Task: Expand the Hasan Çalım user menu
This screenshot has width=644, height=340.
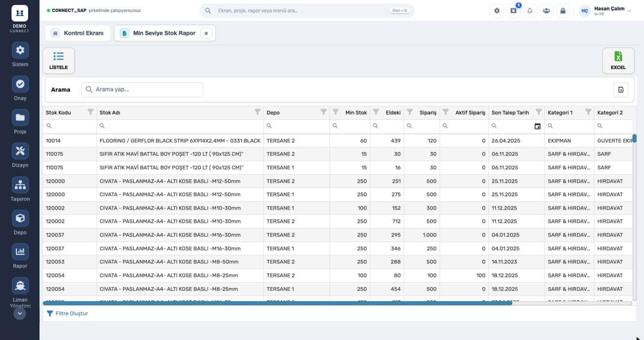Action: (605, 11)
